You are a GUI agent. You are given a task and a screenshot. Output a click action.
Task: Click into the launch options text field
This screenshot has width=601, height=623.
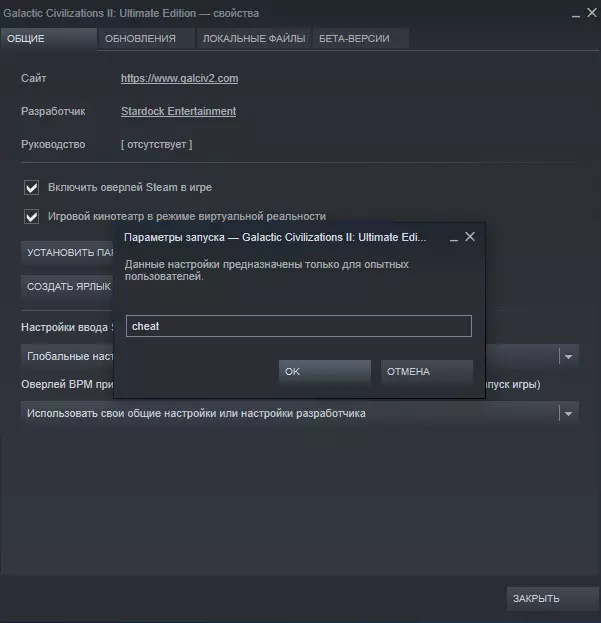coord(299,326)
